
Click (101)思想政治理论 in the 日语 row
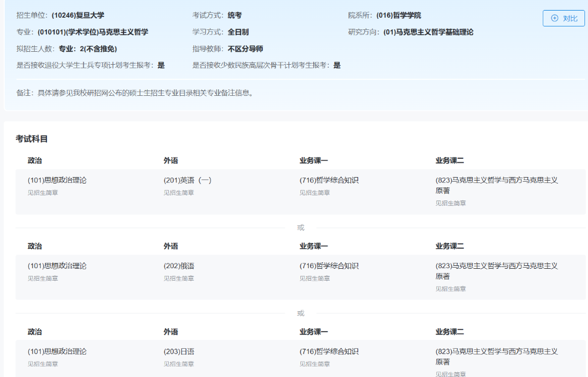(57, 352)
